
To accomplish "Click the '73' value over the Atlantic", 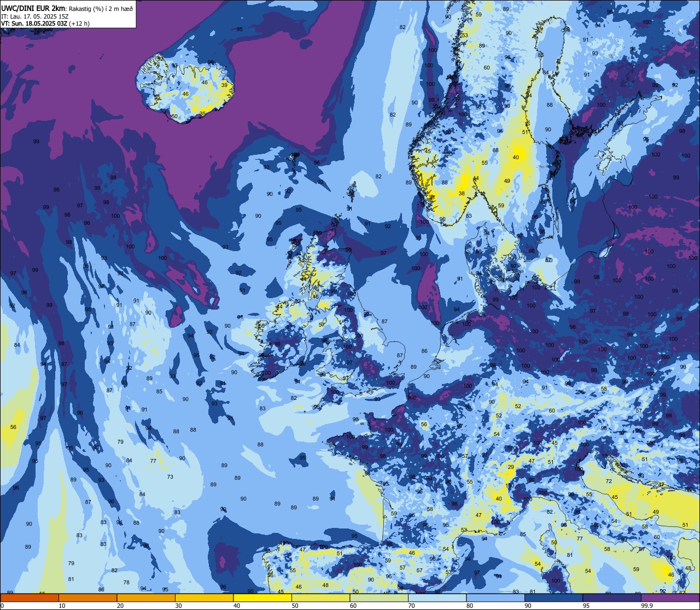I will (170, 477).
